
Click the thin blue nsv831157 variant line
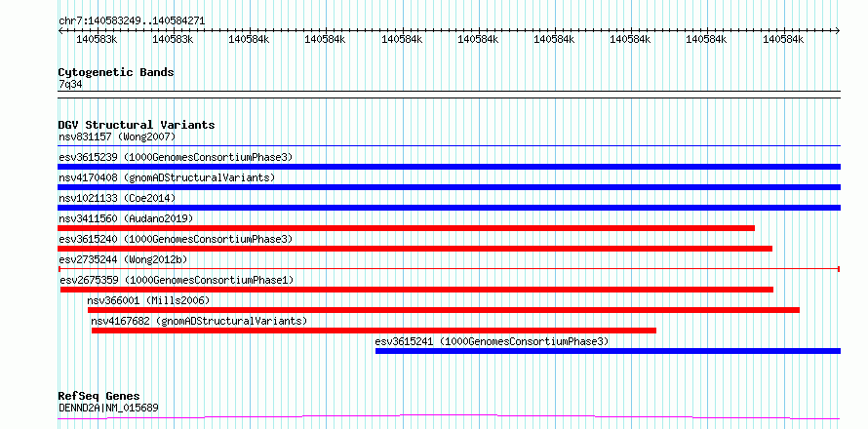[449, 145]
